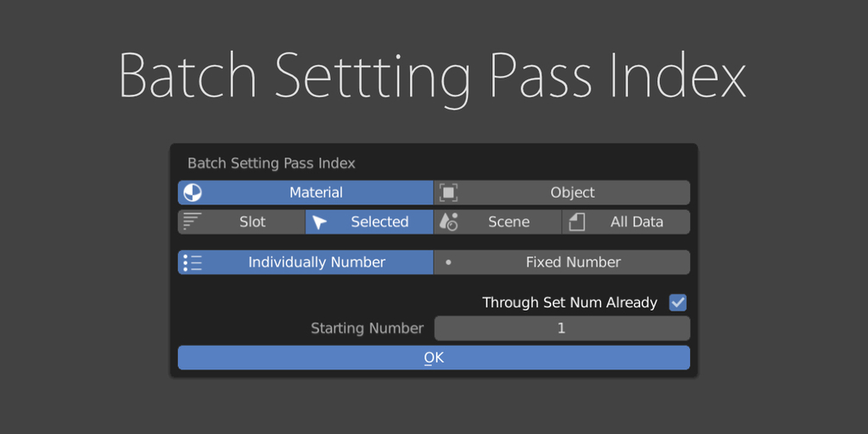This screenshot has width=868, height=434.
Task: Click the Through Set Num Already label
Action: (x=569, y=302)
